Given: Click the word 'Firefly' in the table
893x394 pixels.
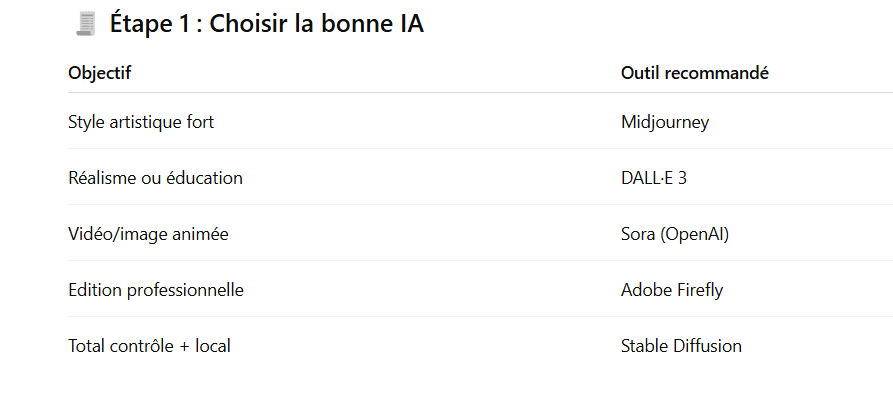Looking at the screenshot, I should click(x=700, y=290).
